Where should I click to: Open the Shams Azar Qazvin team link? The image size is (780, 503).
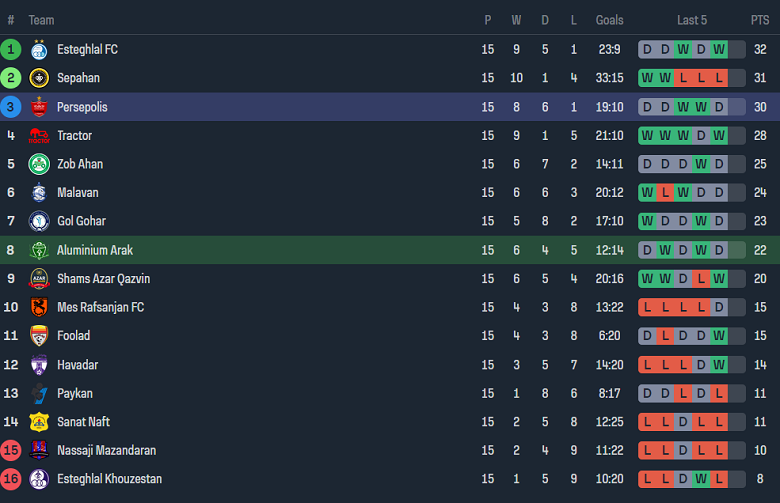[103, 279]
